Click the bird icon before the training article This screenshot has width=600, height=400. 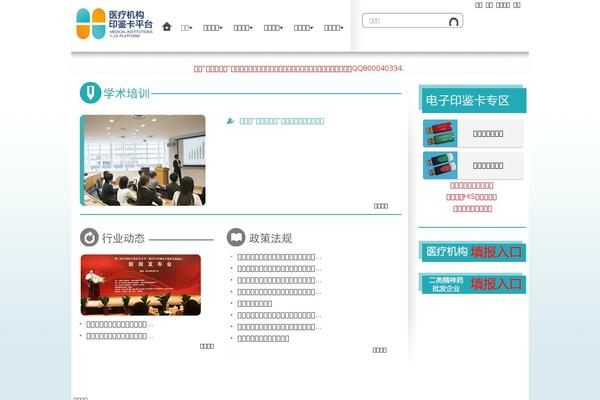click(x=230, y=121)
